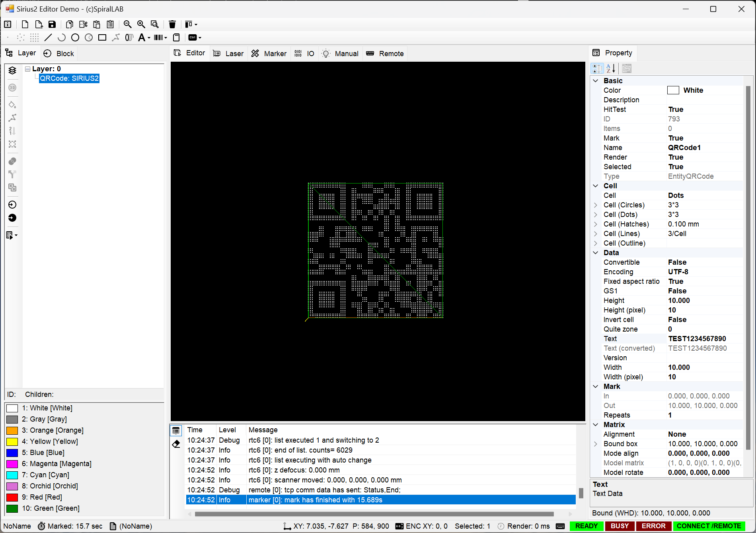
Task: Open the Align tool dropdown arrow
Action: [196, 25]
